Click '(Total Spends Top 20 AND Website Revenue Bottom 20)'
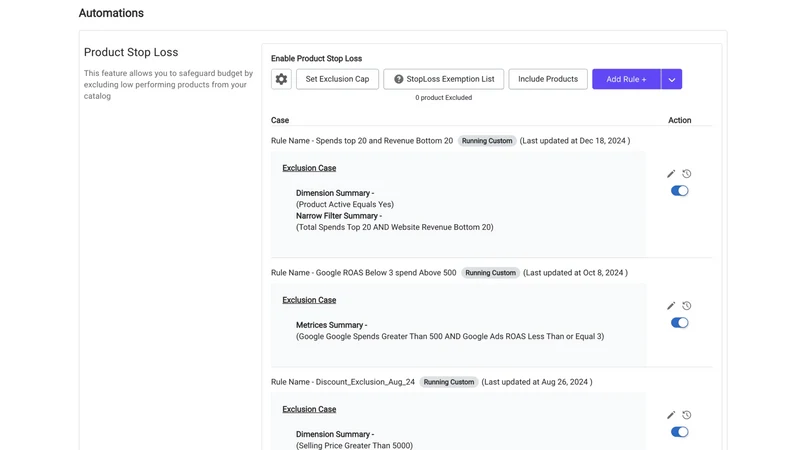800x450 pixels. pos(395,228)
